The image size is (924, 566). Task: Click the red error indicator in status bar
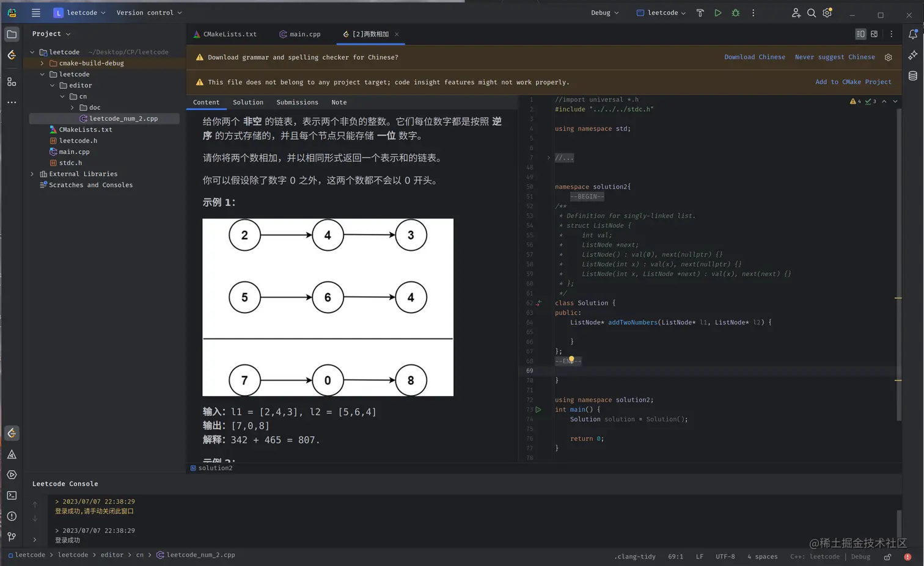click(908, 557)
